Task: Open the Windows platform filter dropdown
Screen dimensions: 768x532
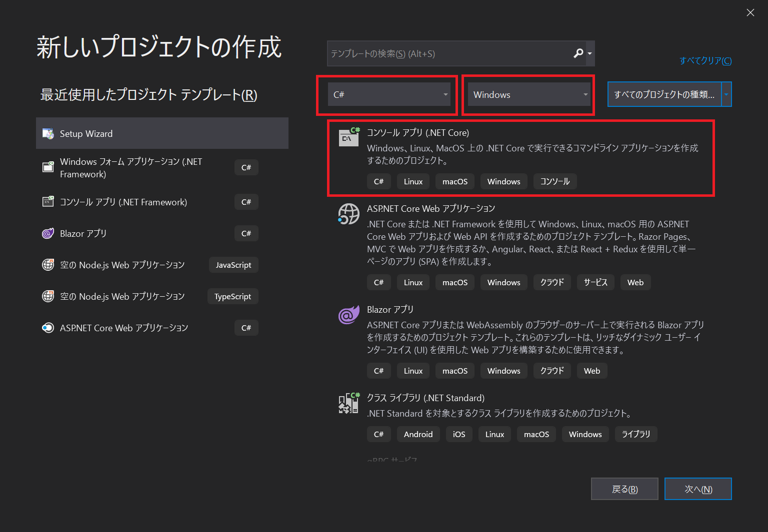Action: 529,94
